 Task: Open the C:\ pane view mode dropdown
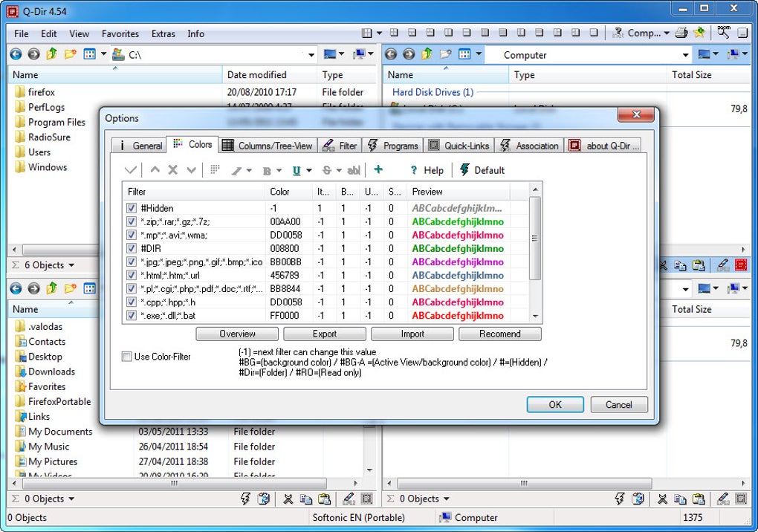point(103,54)
